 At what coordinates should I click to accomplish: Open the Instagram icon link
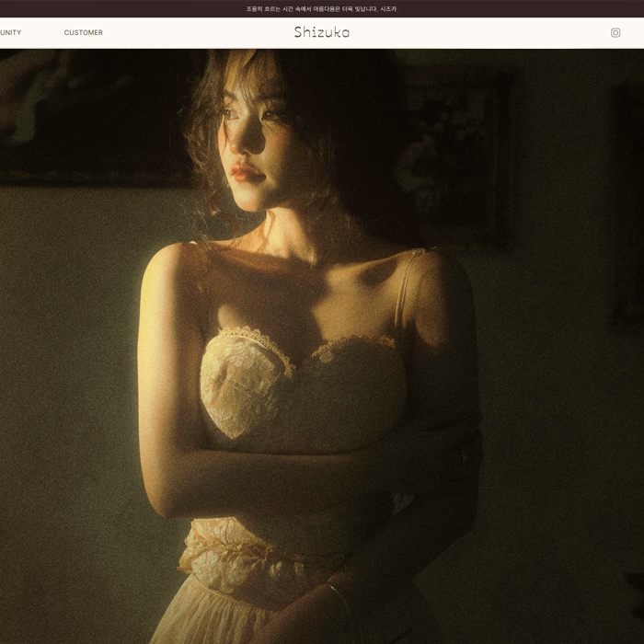pos(615,32)
